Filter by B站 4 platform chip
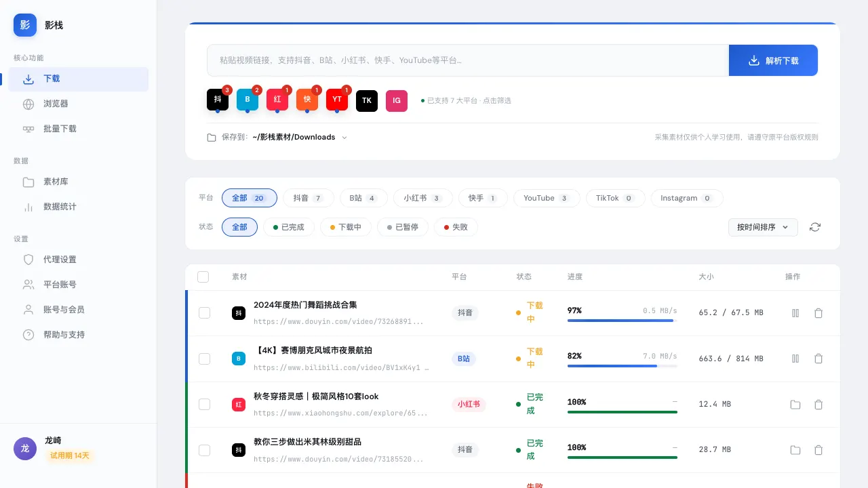Image resolution: width=868 pixels, height=488 pixels. point(363,198)
